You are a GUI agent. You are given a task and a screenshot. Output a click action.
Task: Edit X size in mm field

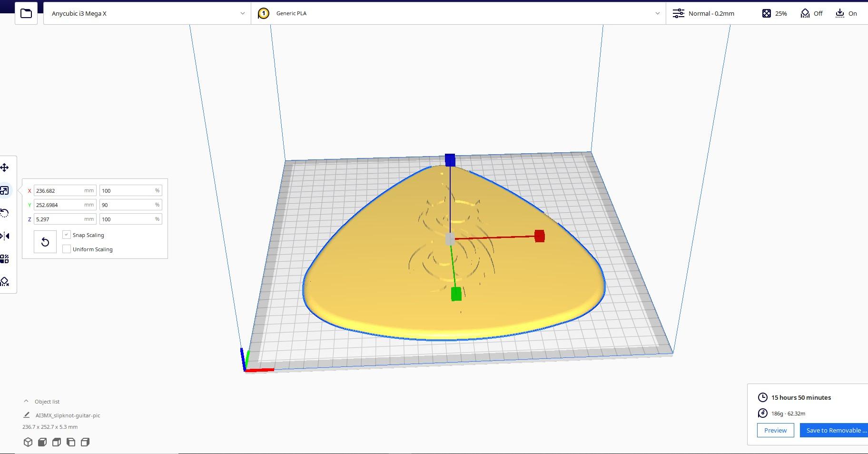(x=65, y=190)
